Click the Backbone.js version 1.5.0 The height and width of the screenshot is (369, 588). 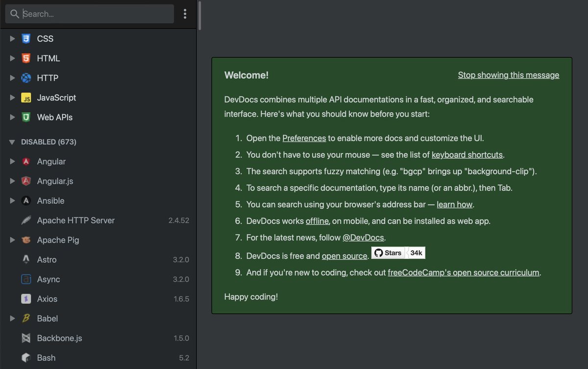coord(181,338)
